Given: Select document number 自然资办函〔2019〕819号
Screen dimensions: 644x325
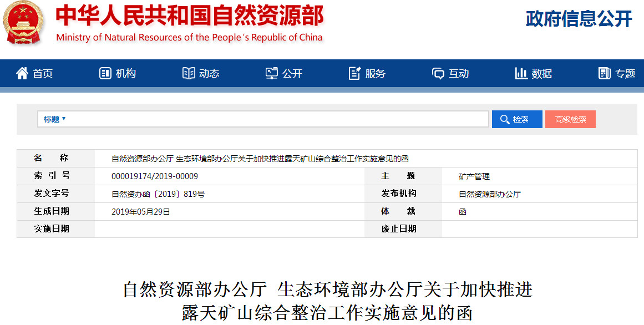Looking at the screenshot, I should click(x=158, y=194).
